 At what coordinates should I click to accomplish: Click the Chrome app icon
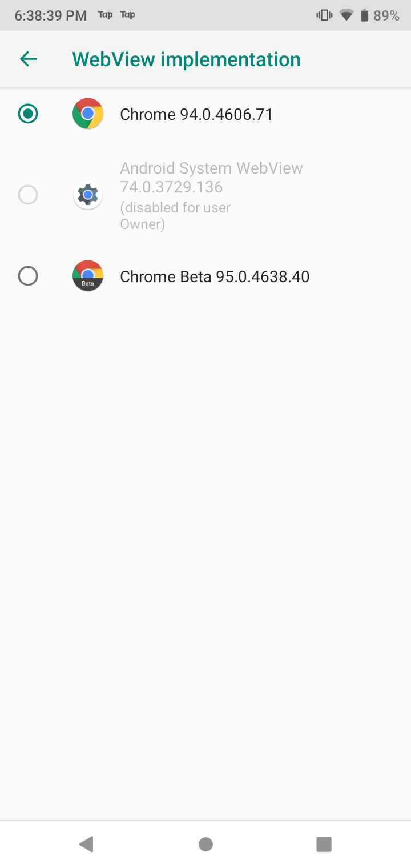(x=88, y=114)
